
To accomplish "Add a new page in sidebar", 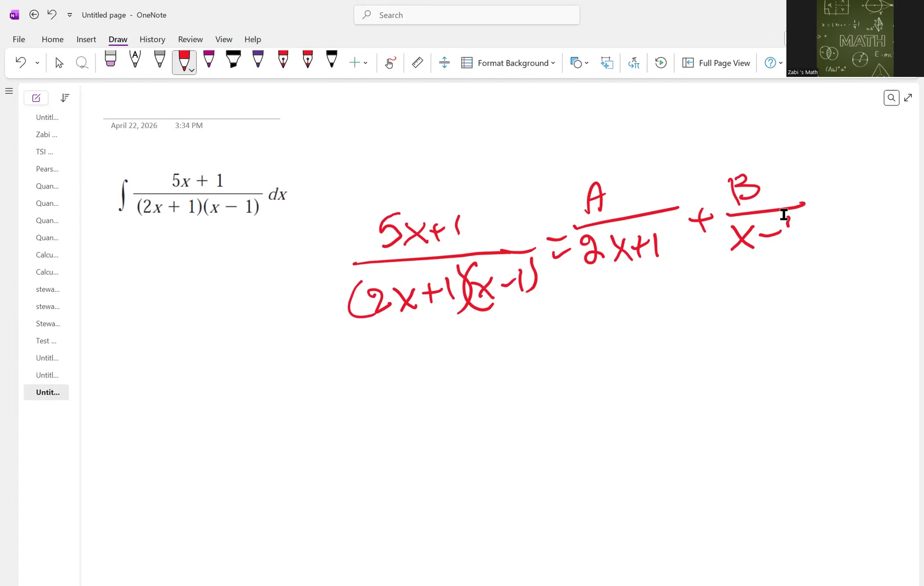I will pyautogui.click(x=36, y=98).
